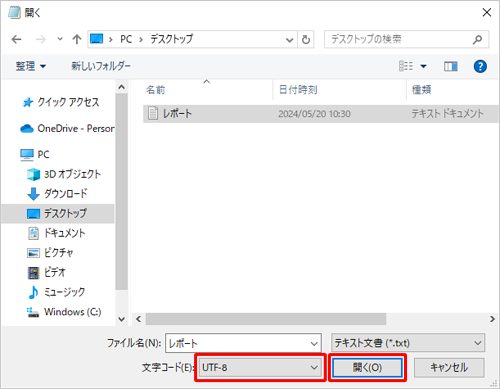This screenshot has height=389, width=500.
Task: Open ピクチャ folder in sidebar
Action: [50, 253]
